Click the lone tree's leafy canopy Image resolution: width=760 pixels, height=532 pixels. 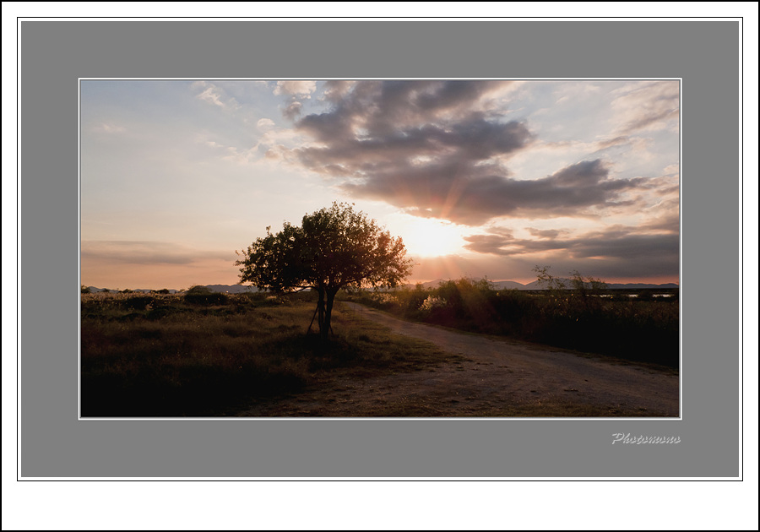pos(325,247)
